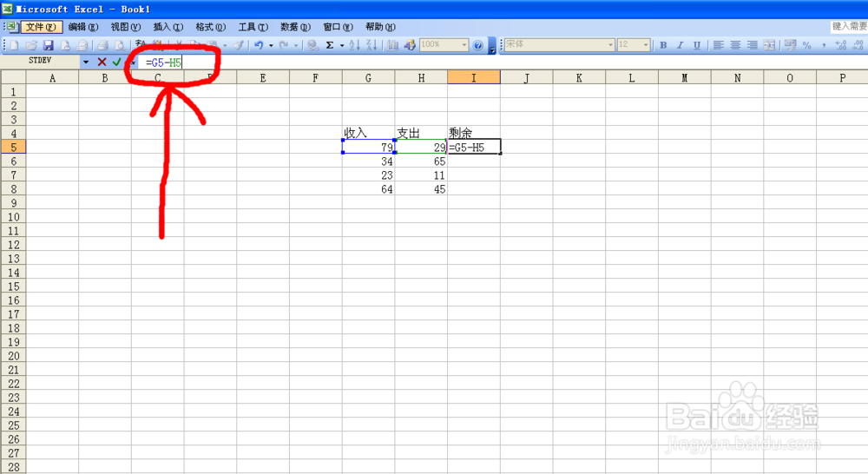Insert a hyperlink using the toolbar icon
Screen dimensions: 868x474
[312, 45]
